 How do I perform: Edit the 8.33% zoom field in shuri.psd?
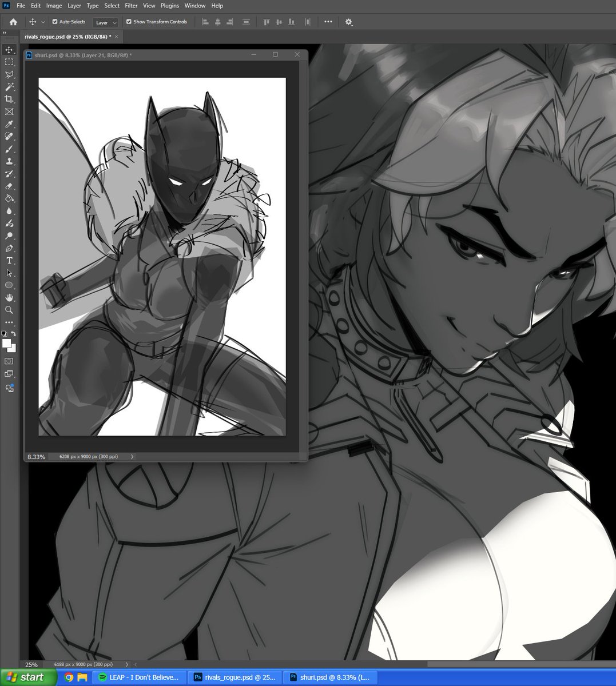37,457
